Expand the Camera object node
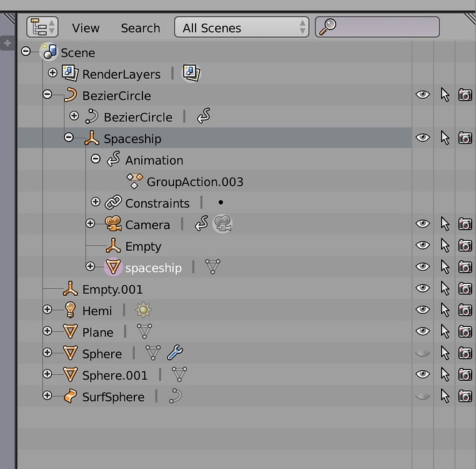The image size is (476, 469). [x=90, y=223]
